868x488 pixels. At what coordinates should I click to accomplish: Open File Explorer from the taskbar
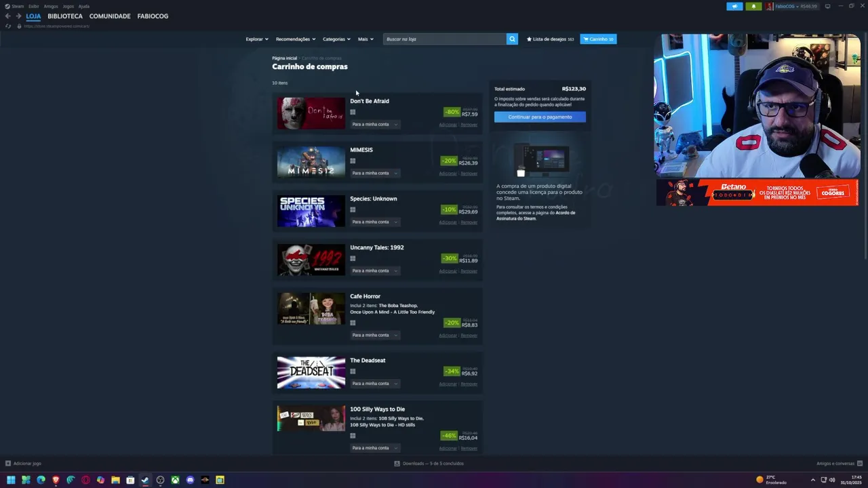115,480
